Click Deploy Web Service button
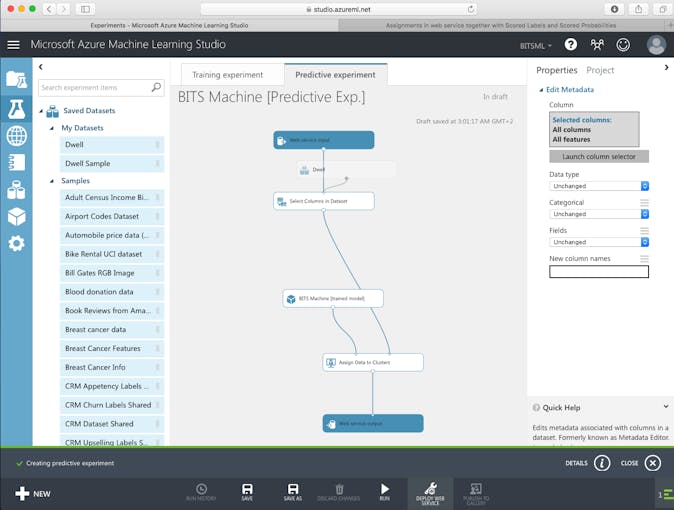The width and height of the screenshot is (674, 510). 430,494
